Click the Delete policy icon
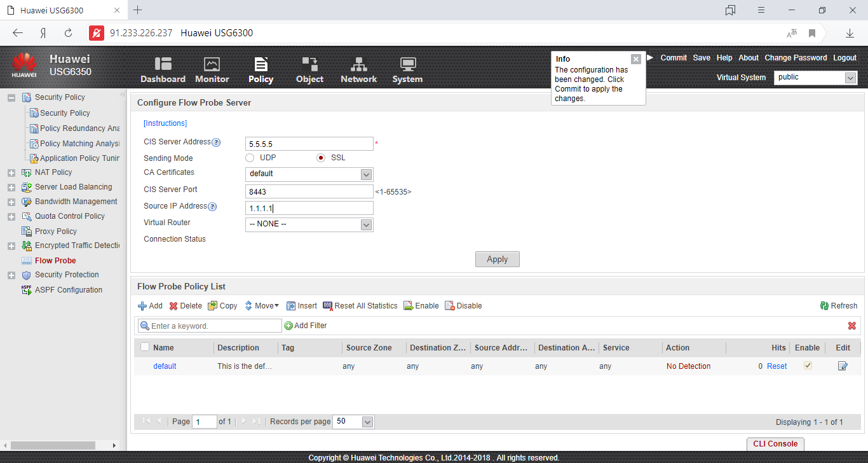The image size is (868, 463). 173,306
